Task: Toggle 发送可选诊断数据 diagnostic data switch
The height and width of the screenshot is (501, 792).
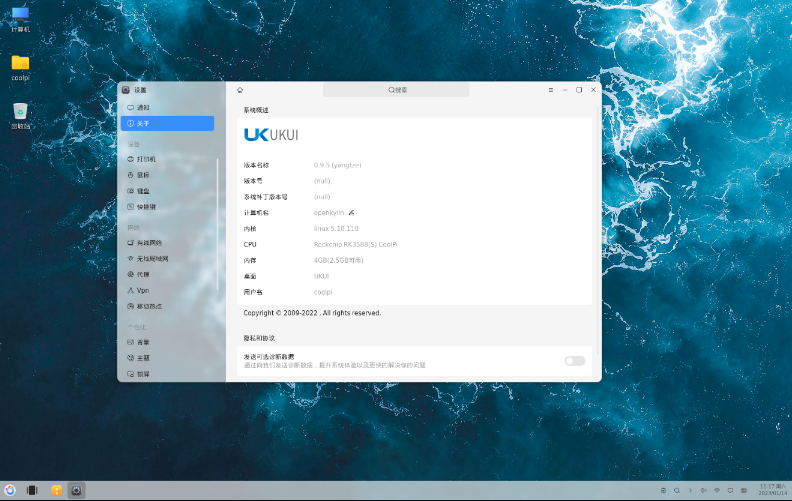Action: point(575,361)
